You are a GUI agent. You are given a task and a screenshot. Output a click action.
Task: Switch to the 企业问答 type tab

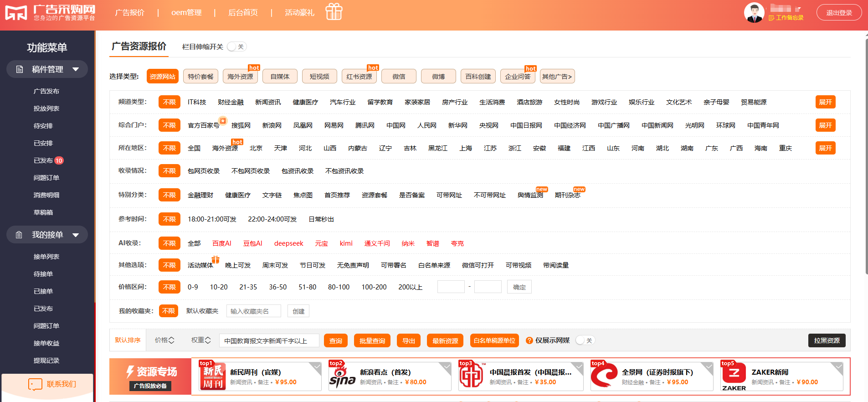(518, 77)
